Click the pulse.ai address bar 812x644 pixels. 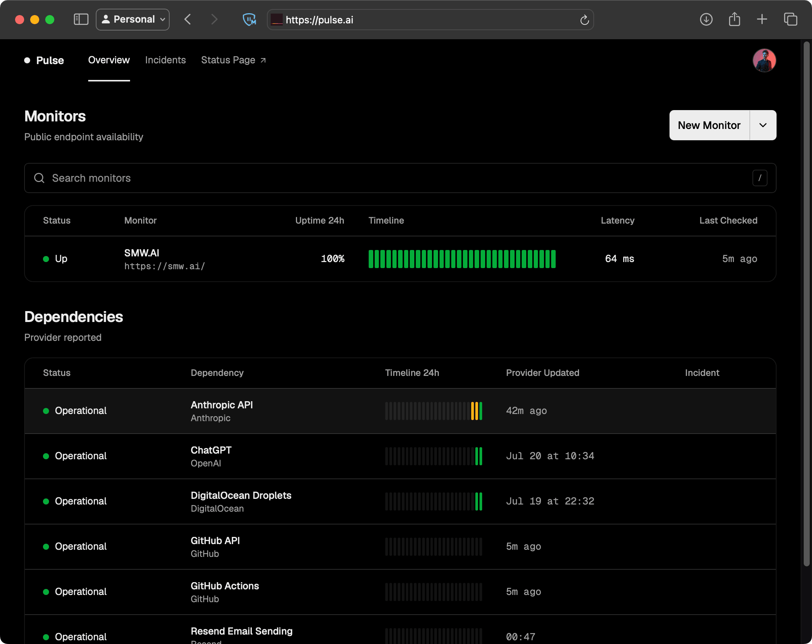click(430, 20)
